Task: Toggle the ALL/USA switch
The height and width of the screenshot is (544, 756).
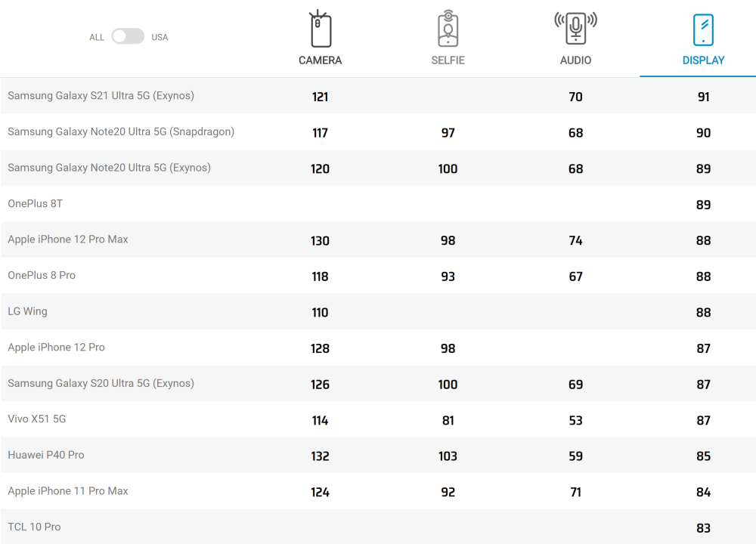Action: (128, 36)
